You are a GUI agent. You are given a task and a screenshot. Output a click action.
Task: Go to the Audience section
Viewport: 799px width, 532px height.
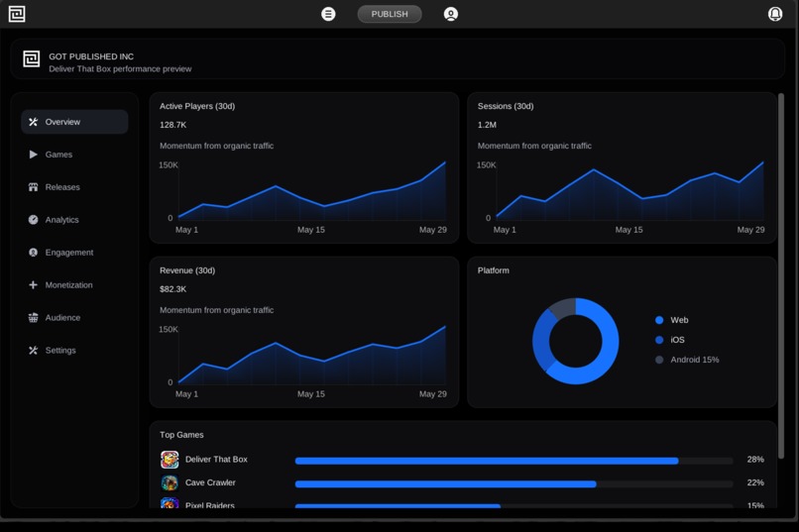(x=74, y=317)
